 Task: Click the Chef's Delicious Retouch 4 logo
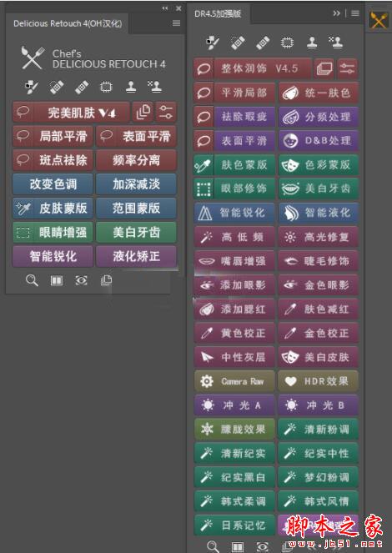pos(93,58)
